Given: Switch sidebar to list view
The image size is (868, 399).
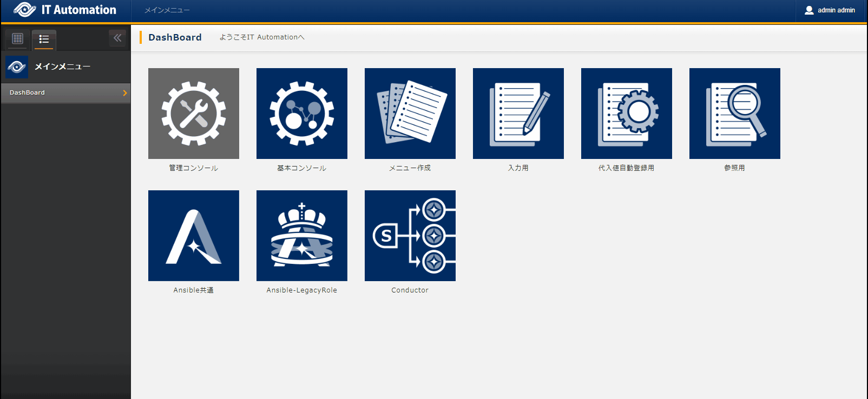Looking at the screenshot, I should (x=44, y=39).
